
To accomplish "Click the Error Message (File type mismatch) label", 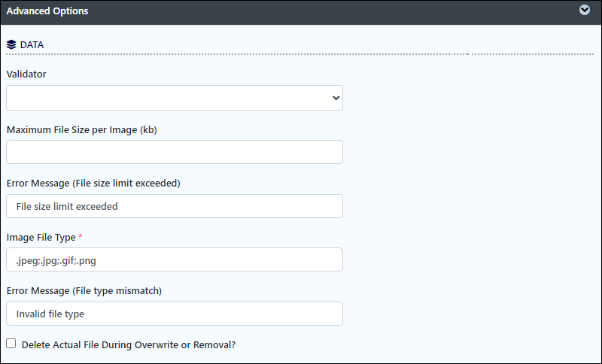I will point(84,291).
